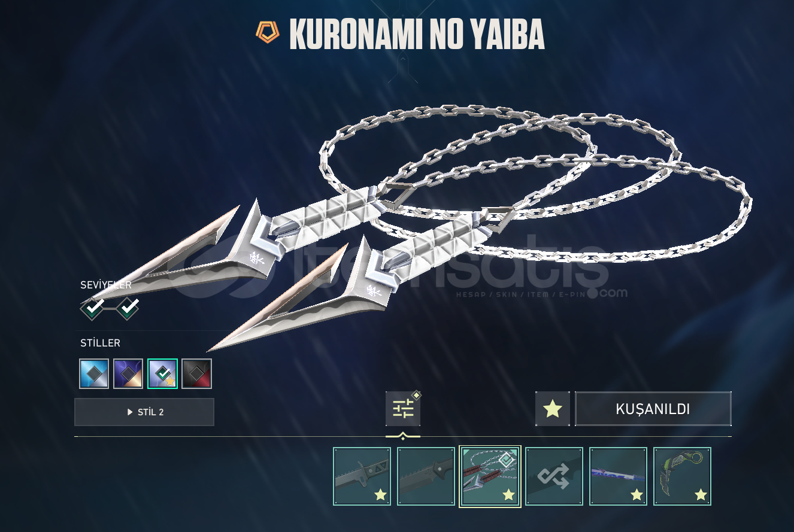Open the sliders filter options icon
Image resolution: width=794 pixels, height=532 pixels.
point(403,409)
